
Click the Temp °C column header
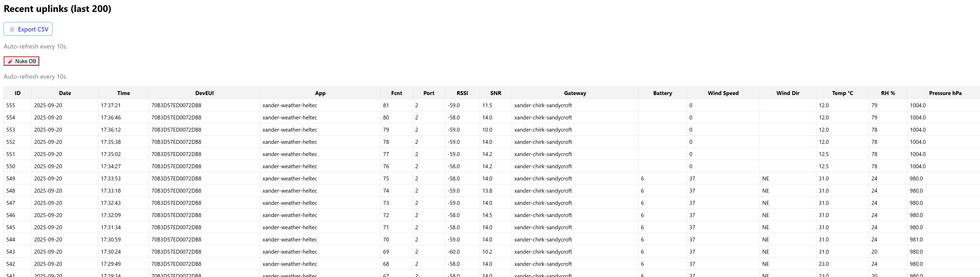click(842, 93)
